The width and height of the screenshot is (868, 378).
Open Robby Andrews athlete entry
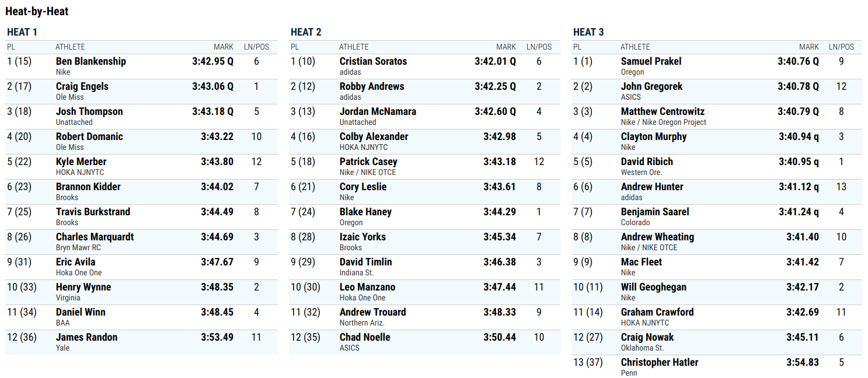372,86
